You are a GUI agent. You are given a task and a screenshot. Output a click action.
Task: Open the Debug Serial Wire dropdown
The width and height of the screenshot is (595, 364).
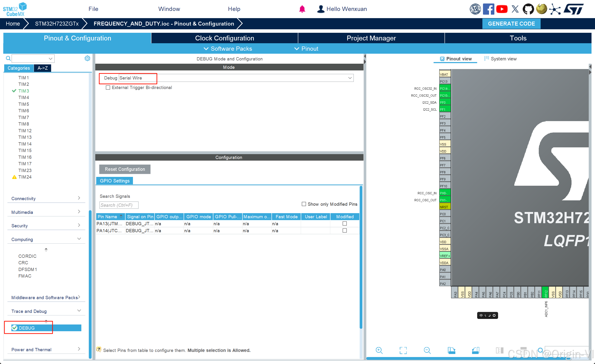click(349, 78)
